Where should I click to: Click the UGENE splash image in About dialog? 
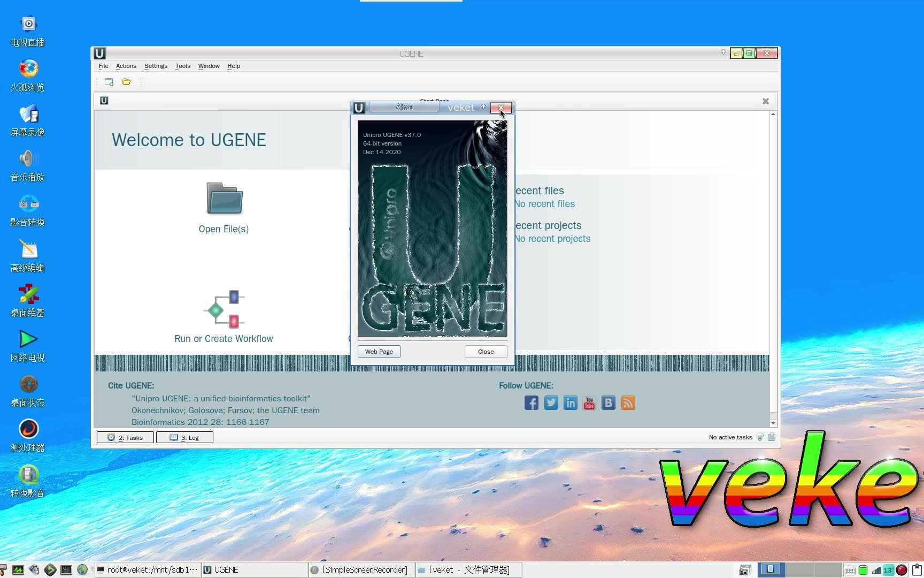[432, 229]
